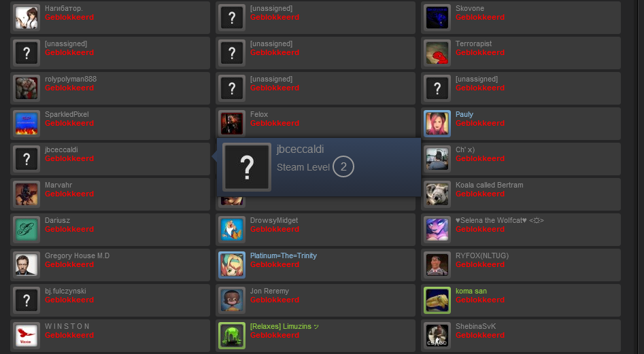The width and height of the screenshot is (644, 354).
Task: Click the Felox username
Action: (x=258, y=114)
